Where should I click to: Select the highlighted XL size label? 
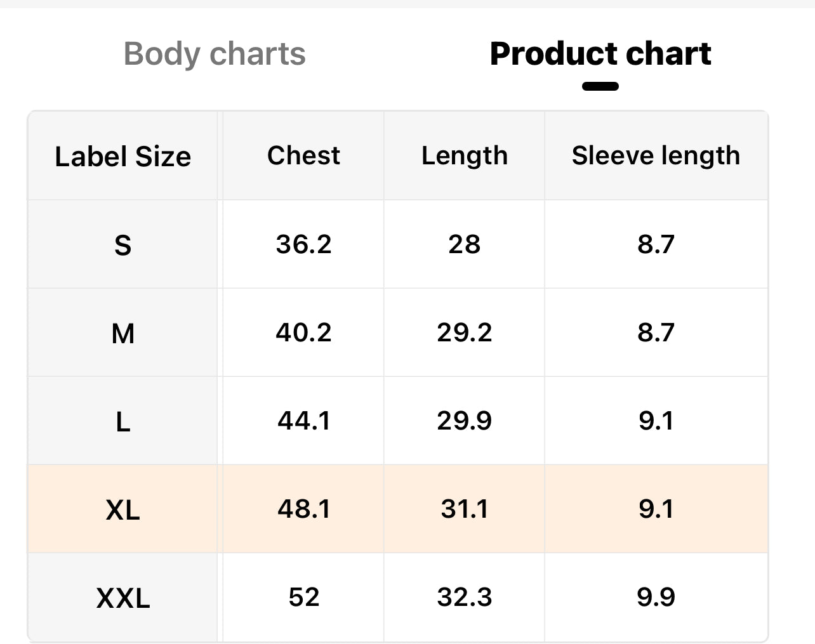123,509
